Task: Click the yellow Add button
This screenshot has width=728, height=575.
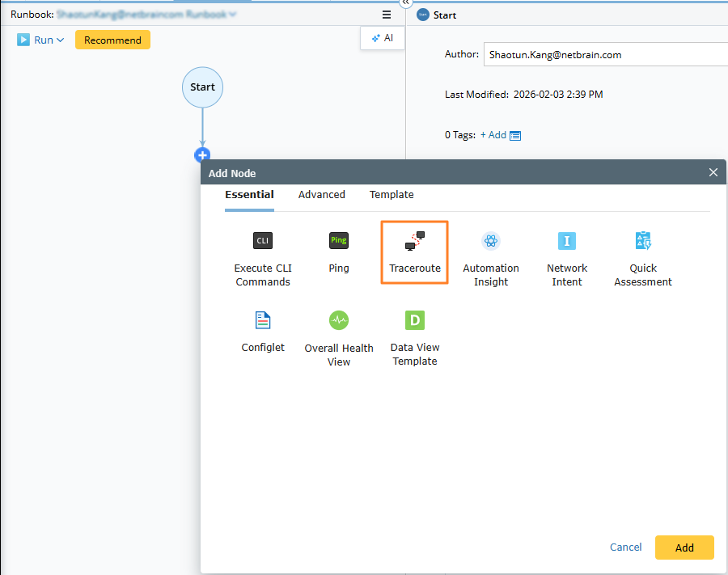Action: pos(684,548)
